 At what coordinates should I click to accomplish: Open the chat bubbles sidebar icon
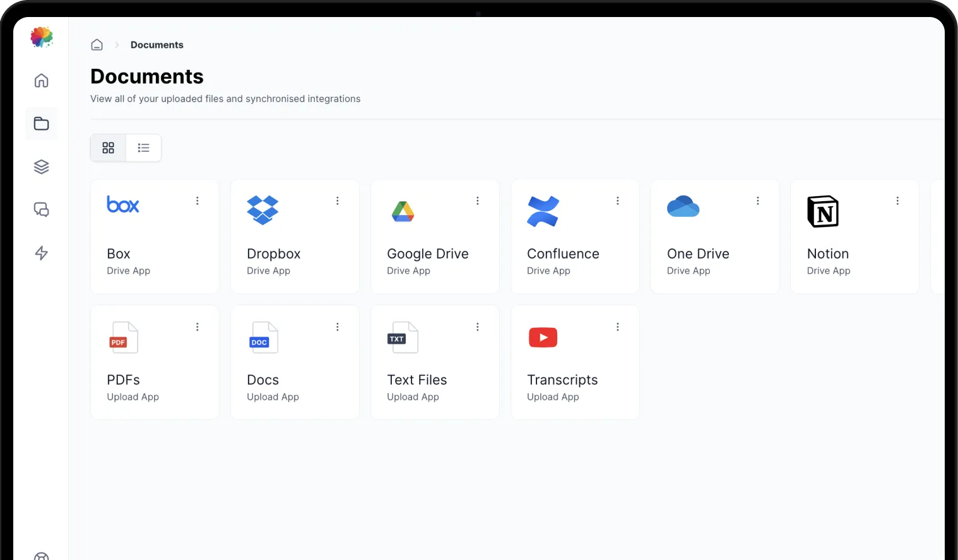pyautogui.click(x=41, y=209)
